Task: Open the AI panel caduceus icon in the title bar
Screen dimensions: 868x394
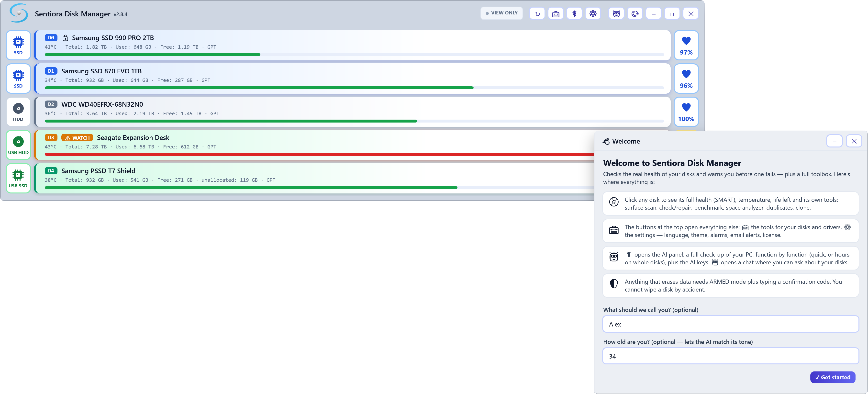Action: tap(574, 14)
